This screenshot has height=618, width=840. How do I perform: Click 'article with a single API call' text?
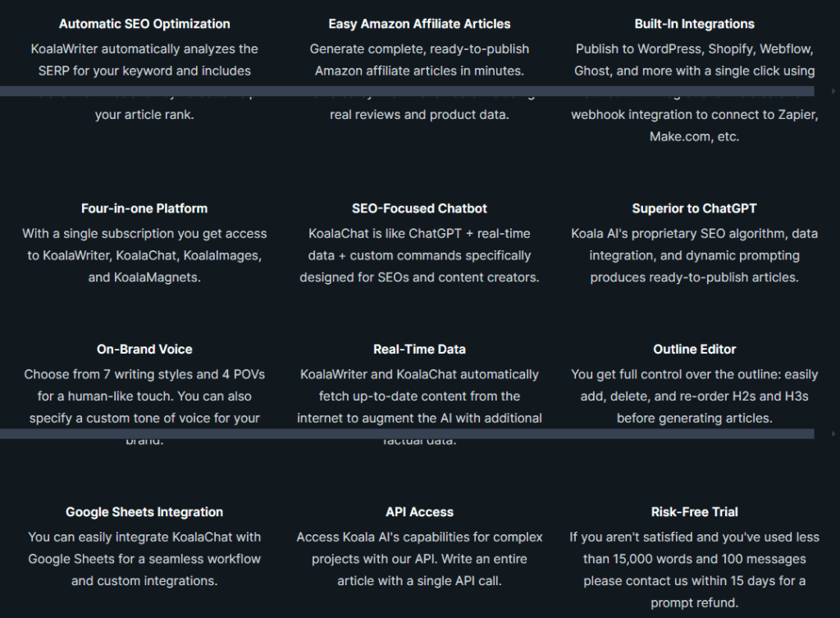[x=419, y=581]
